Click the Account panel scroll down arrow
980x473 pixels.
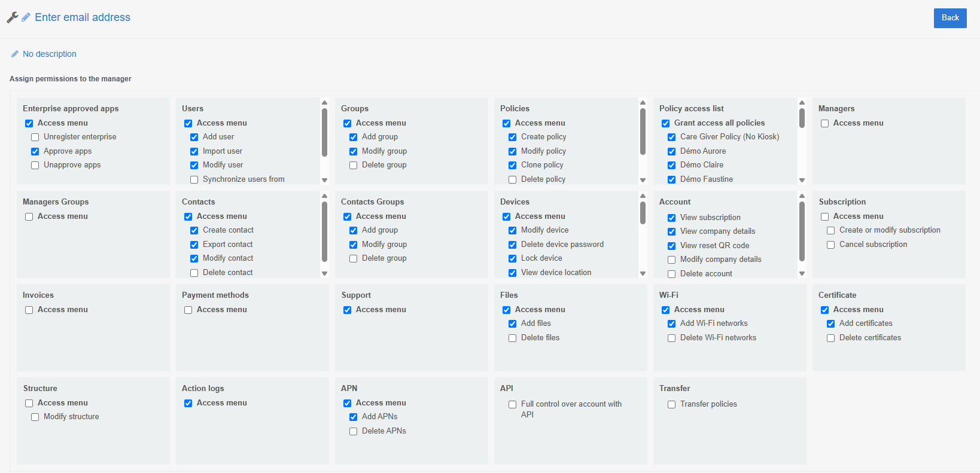point(802,273)
